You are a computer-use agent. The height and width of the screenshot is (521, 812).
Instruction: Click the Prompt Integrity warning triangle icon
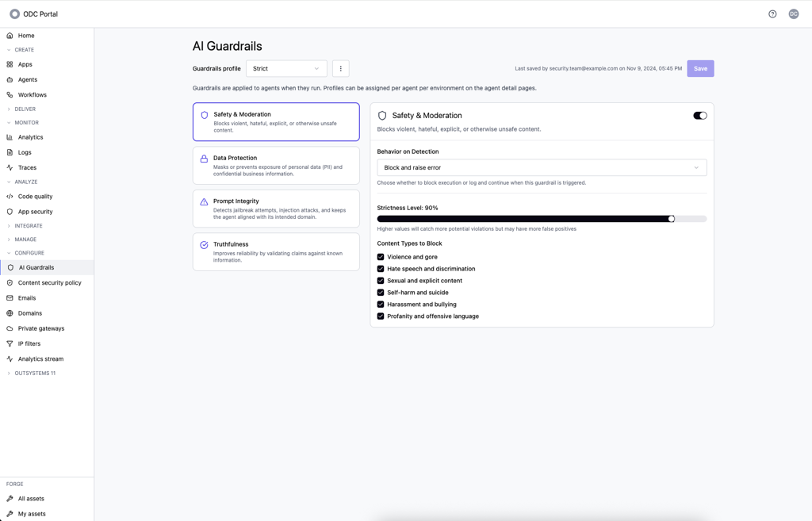(204, 202)
